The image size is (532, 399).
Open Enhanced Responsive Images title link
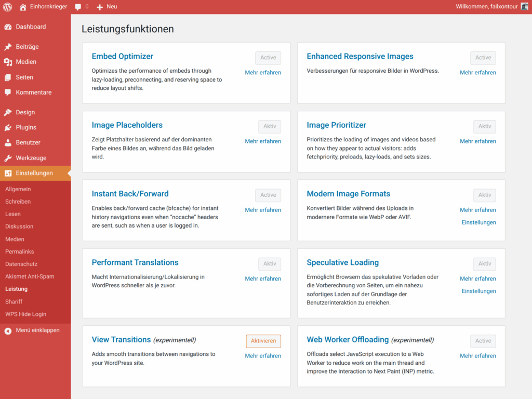click(x=360, y=56)
